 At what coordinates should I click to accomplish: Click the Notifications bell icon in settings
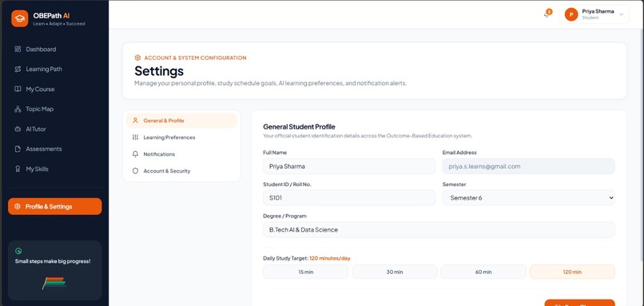tap(135, 154)
